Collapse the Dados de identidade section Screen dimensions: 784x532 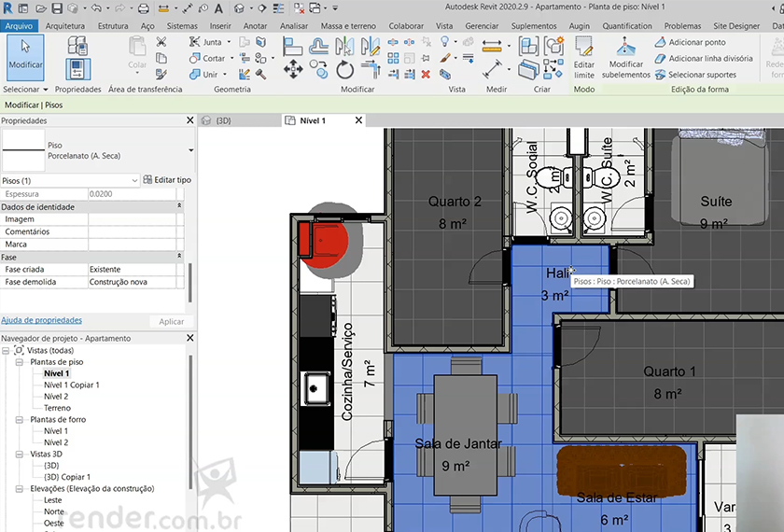coord(178,206)
